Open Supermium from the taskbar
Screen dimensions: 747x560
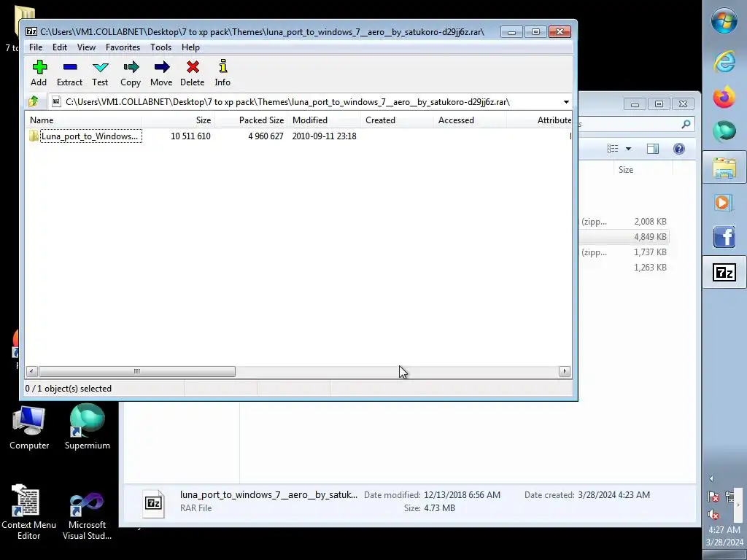pos(724,131)
